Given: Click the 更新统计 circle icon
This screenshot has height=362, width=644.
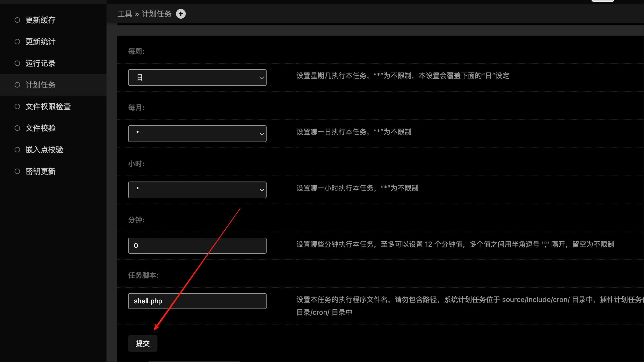Looking at the screenshot, I should click(17, 42).
